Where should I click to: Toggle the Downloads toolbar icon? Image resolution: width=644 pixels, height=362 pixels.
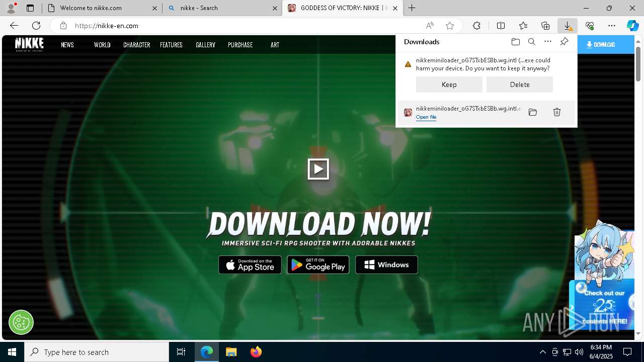pyautogui.click(x=567, y=26)
